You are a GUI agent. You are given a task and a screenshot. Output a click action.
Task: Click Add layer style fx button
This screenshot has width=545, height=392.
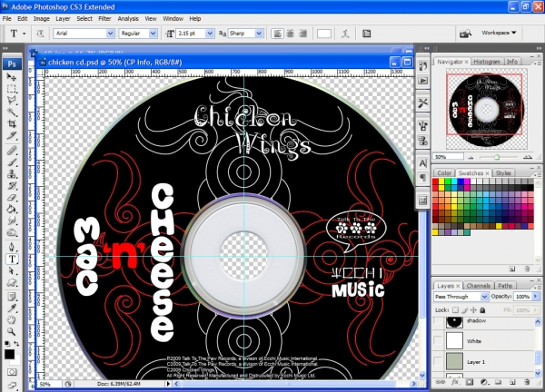[x=455, y=382]
